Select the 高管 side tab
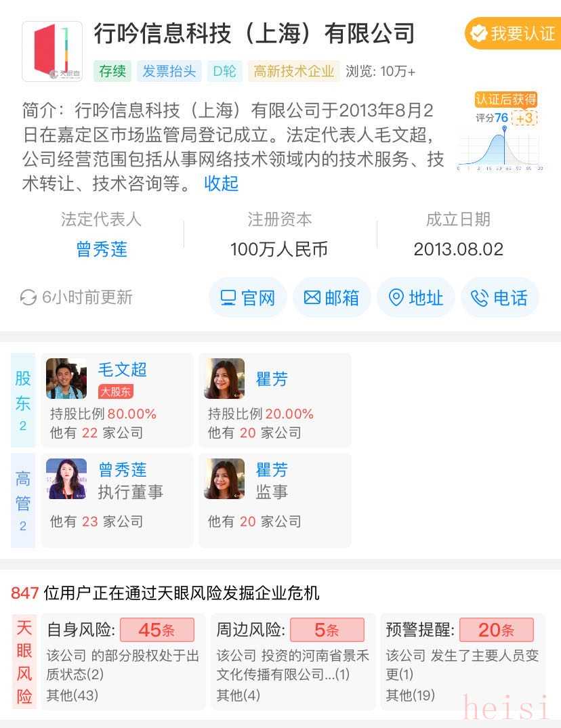Viewport: 561px width, 728px height. click(x=23, y=500)
